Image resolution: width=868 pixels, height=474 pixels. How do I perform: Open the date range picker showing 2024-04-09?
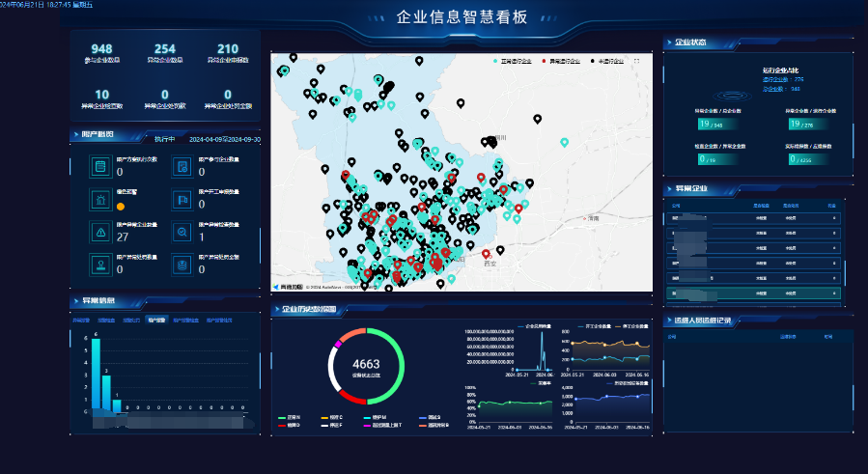[224, 139]
